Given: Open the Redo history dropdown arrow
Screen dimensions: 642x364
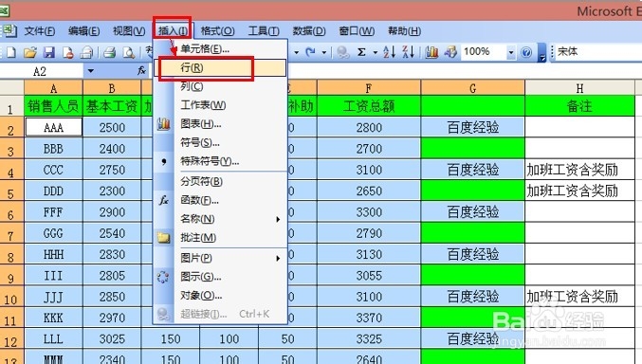Looking at the screenshot, I should (324, 52).
